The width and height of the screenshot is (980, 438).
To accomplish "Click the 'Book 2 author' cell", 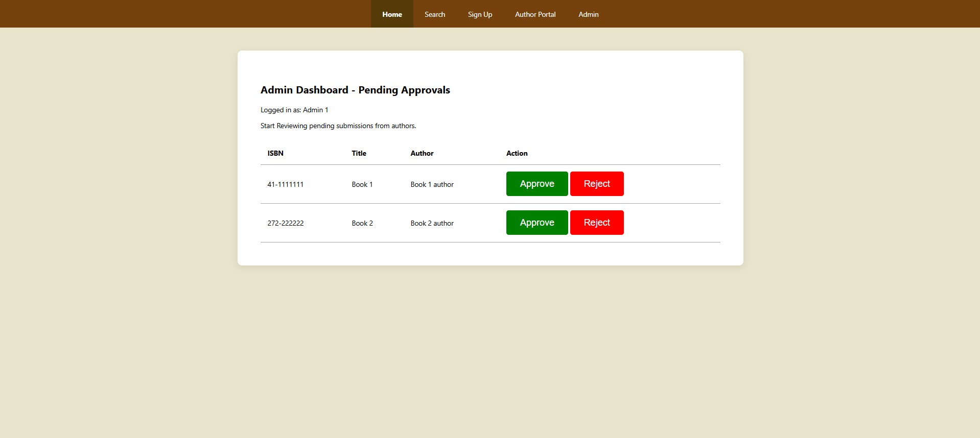I will 432,223.
